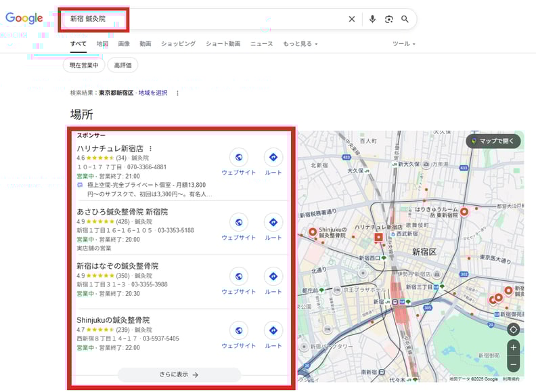Open the 新宿はなぞの鍼灸整骨院 listing title
The image size is (536, 392).
(118, 266)
